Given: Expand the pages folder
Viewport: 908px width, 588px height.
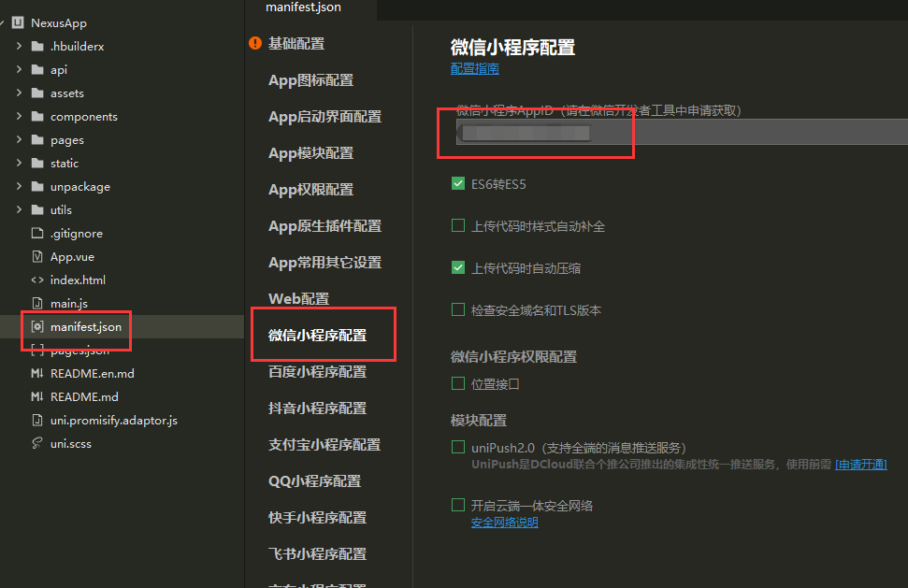Looking at the screenshot, I should [x=18, y=139].
